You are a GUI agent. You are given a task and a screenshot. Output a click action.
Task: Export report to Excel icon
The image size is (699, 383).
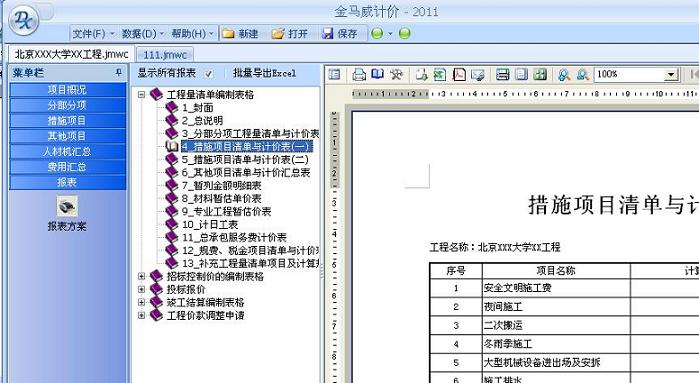pos(440,74)
